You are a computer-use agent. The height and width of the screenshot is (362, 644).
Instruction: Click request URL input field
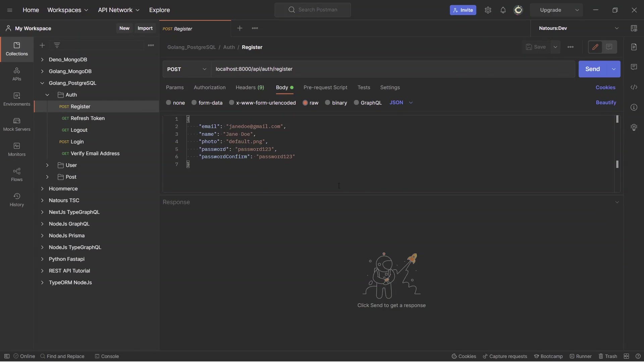[393, 69]
